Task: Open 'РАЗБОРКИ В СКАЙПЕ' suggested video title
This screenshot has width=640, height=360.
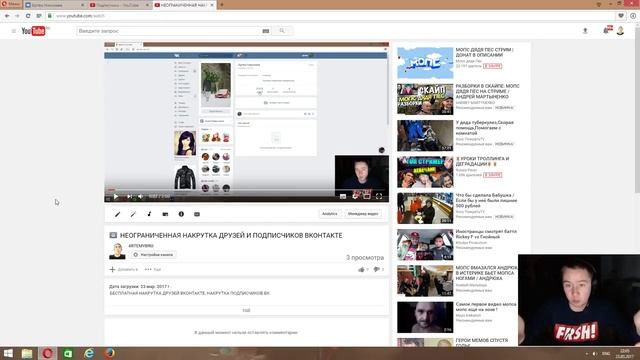Action: coord(487,91)
